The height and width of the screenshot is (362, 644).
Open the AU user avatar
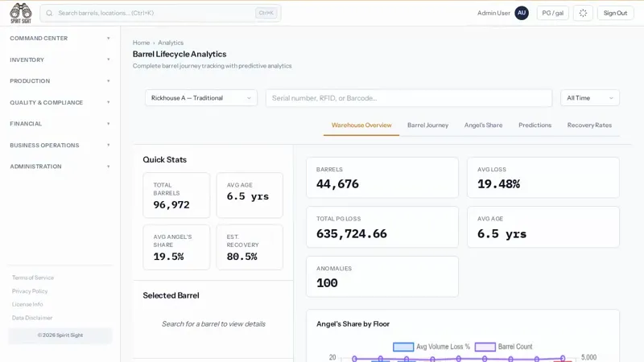pyautogui.click(x=522, y=13)
